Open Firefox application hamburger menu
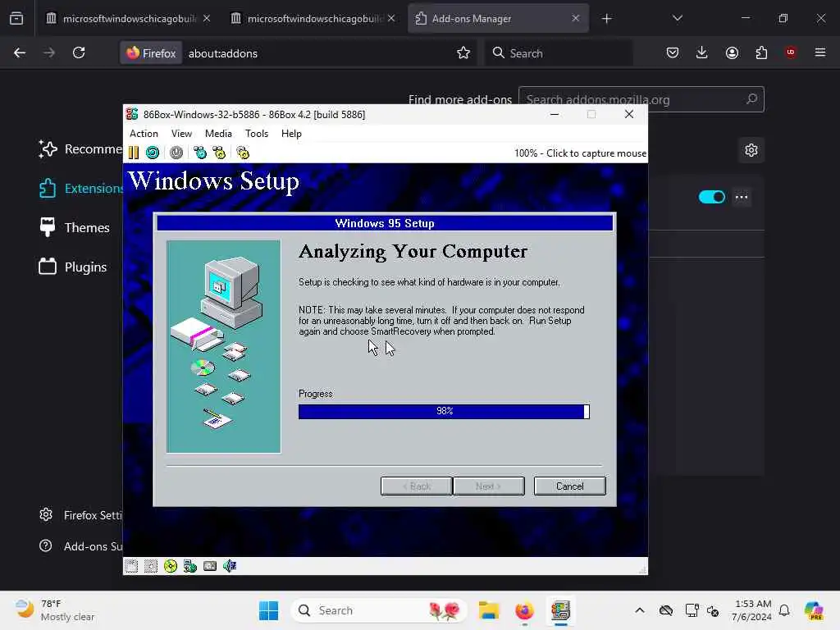This screenshot has width=840, height=630. (x=820, y=52)
